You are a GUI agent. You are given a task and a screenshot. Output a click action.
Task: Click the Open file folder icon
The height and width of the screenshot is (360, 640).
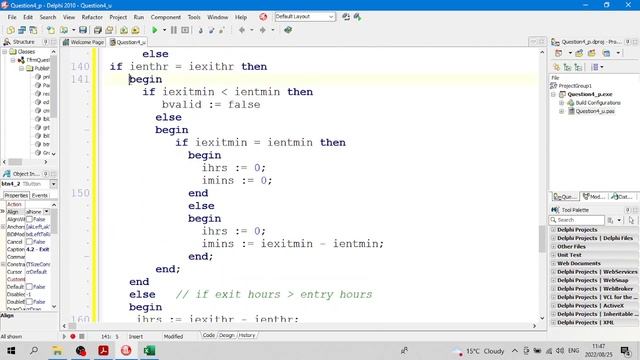coord(64,30)
